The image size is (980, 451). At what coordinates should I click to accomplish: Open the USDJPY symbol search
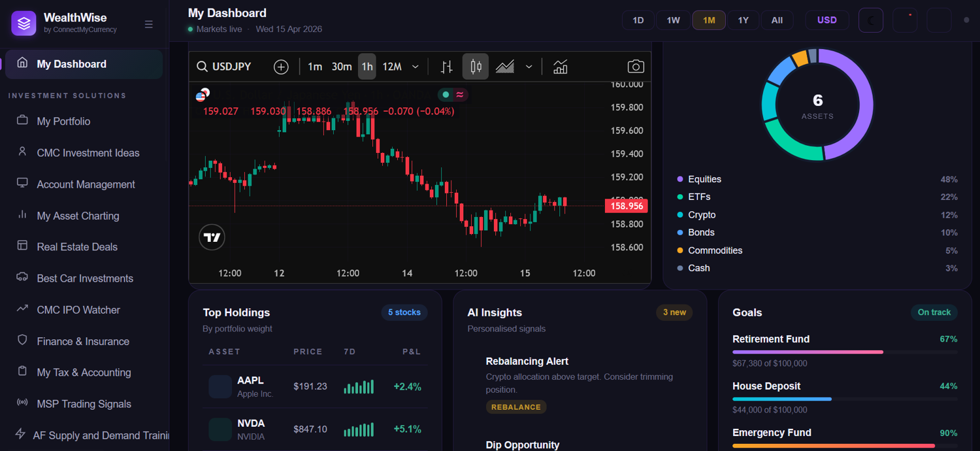click(x=224, y=67)
